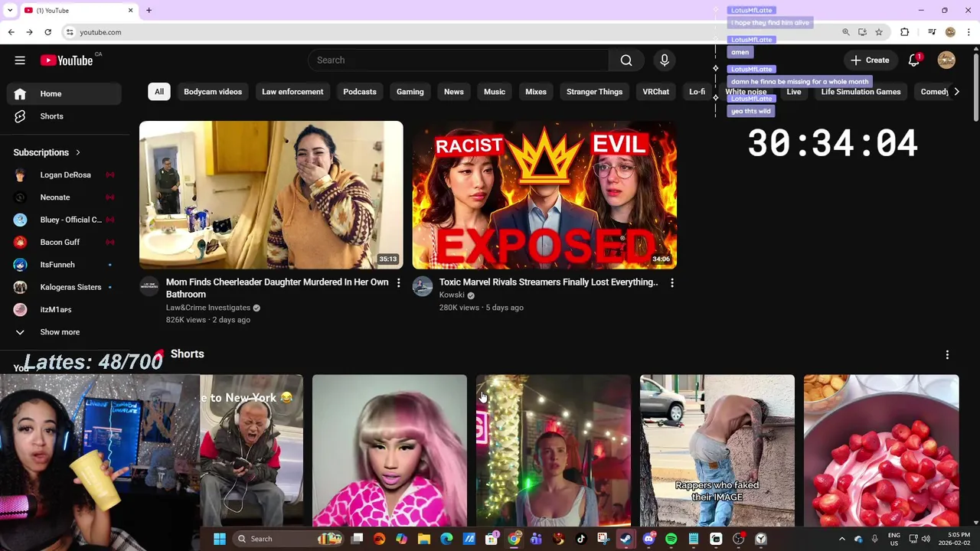Open options for Toxic Marvel Rivals video
Screen dimensions: 980x551
[x=672, y=283]
